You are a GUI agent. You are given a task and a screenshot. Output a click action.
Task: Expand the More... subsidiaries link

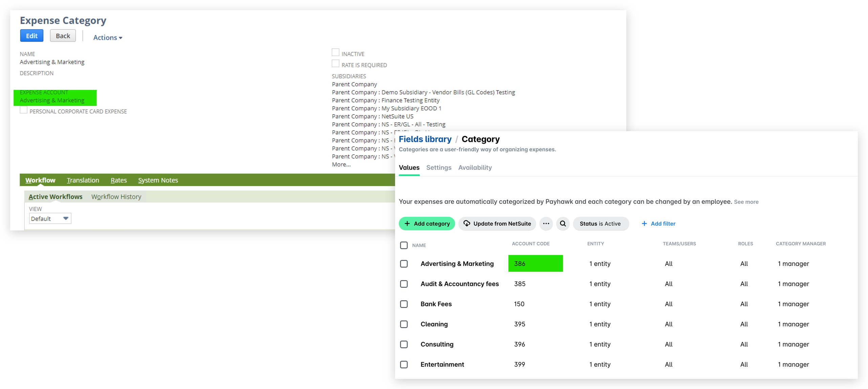click(341, 165)
